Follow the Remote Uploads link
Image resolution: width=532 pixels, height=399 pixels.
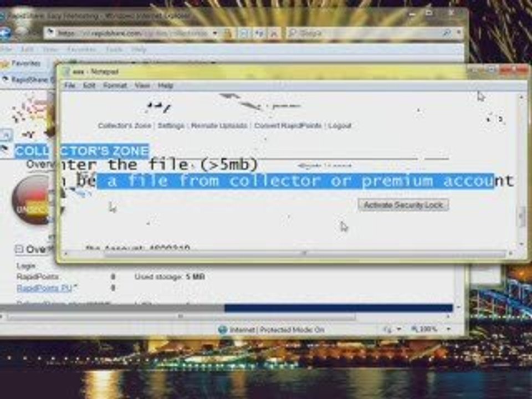click(x=219, y=126)
